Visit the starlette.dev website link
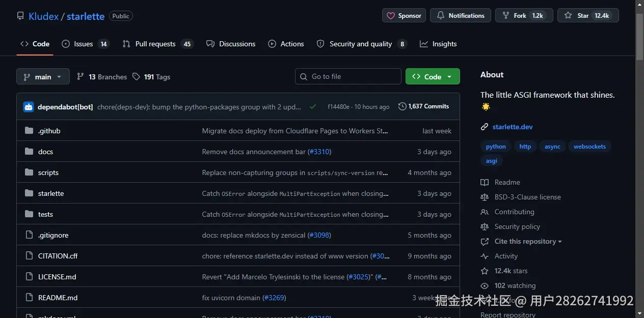The width and height of the screenshot is (644, 318). [x=513, y=127]
